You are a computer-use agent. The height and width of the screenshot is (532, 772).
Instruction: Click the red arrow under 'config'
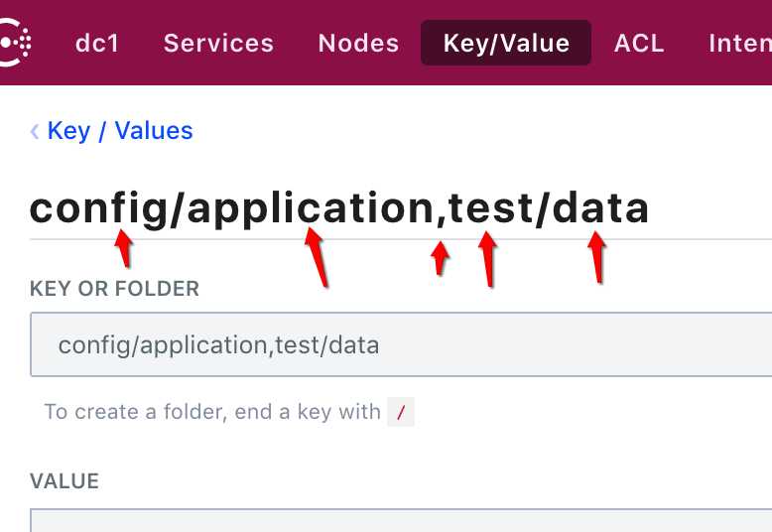(x=124, y=249)
